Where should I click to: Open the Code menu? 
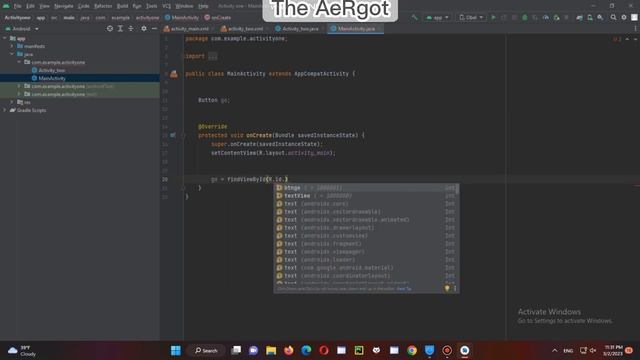[84, 6]
